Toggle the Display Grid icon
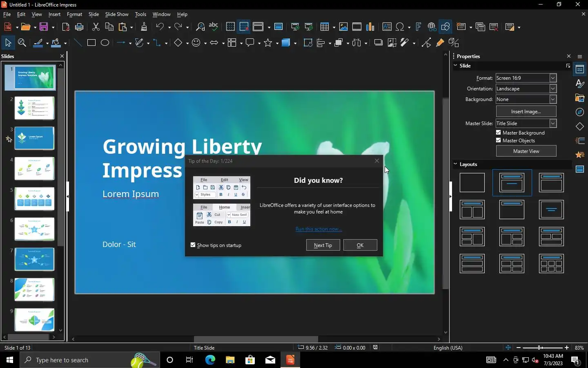Image resolution: width=588 pixels, height=368 pixels. pyautogui.click(x=230, y=27)
